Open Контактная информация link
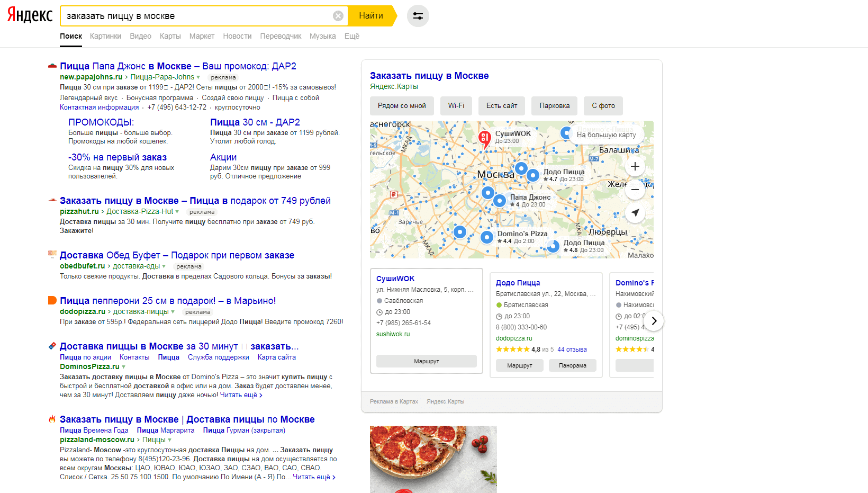 pyautogui.click(x=99, y=107)
